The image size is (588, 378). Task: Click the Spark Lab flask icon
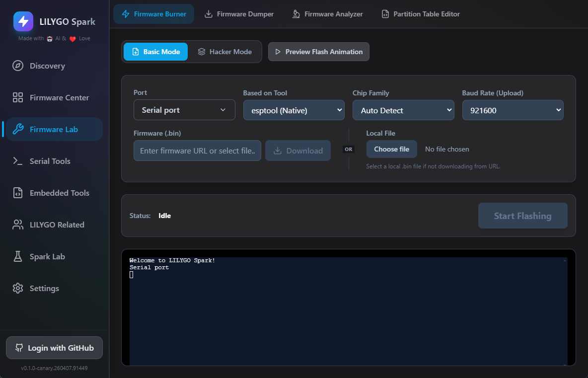(18, 257)
